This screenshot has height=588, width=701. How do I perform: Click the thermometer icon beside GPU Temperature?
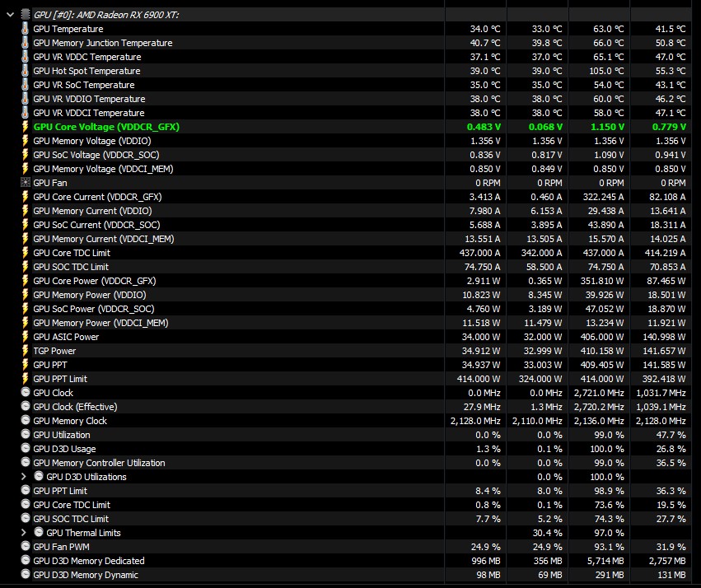[25, 29]
